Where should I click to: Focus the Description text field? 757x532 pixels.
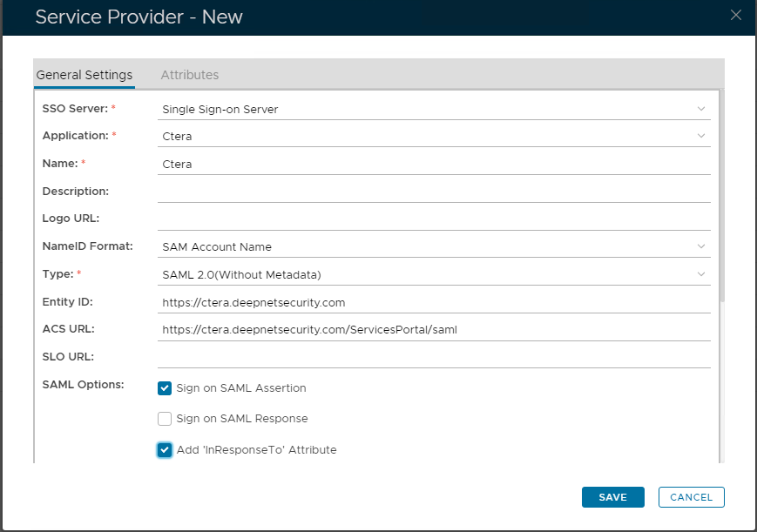coord(434,192)
